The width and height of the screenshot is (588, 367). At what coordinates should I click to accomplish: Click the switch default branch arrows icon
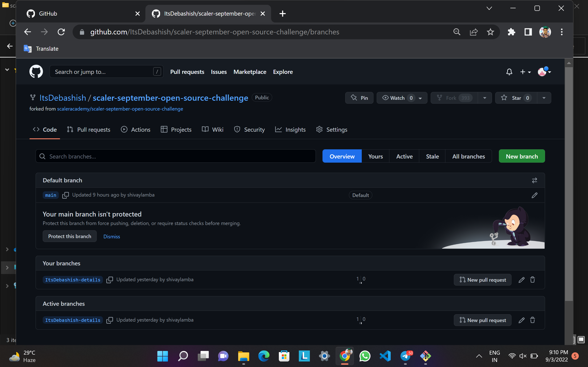[x=534, y=180]
